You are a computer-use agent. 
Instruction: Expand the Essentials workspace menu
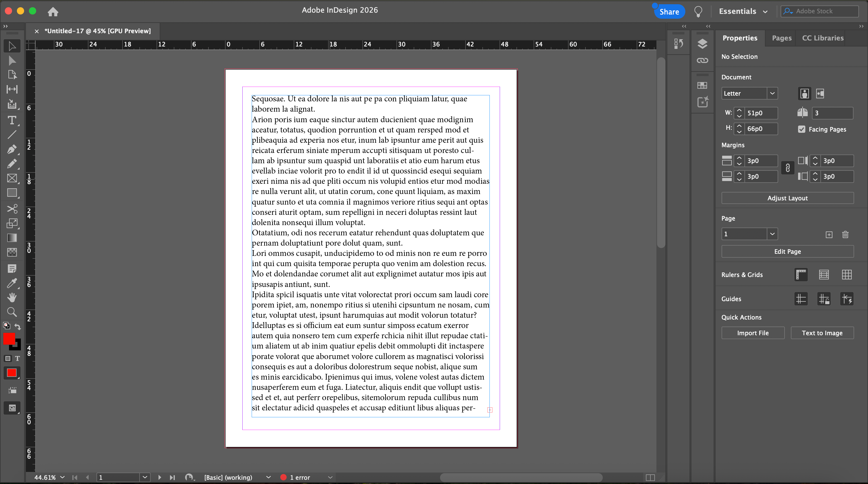[x=743, y=11]
